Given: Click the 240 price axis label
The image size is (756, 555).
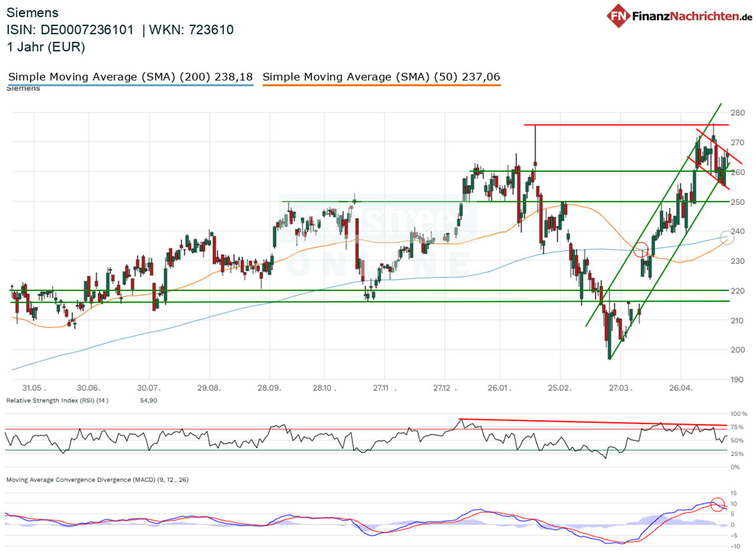Looking at the screenshot, I should [739, 231].
